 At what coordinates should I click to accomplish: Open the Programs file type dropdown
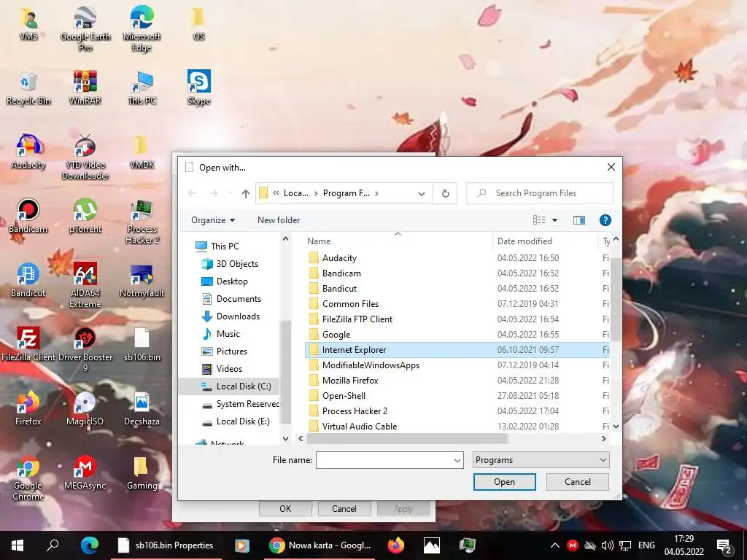click(541, 460)
